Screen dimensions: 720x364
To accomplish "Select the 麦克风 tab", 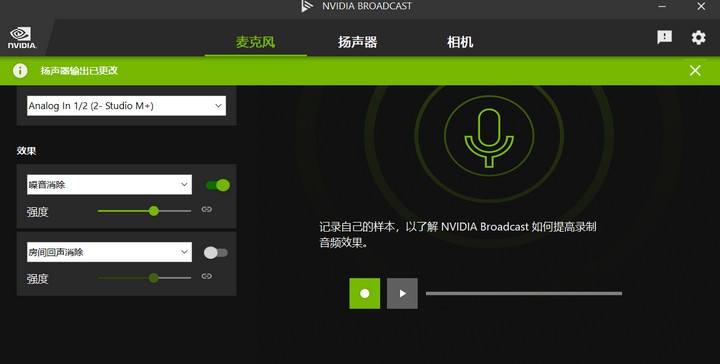I will point(256,42).
